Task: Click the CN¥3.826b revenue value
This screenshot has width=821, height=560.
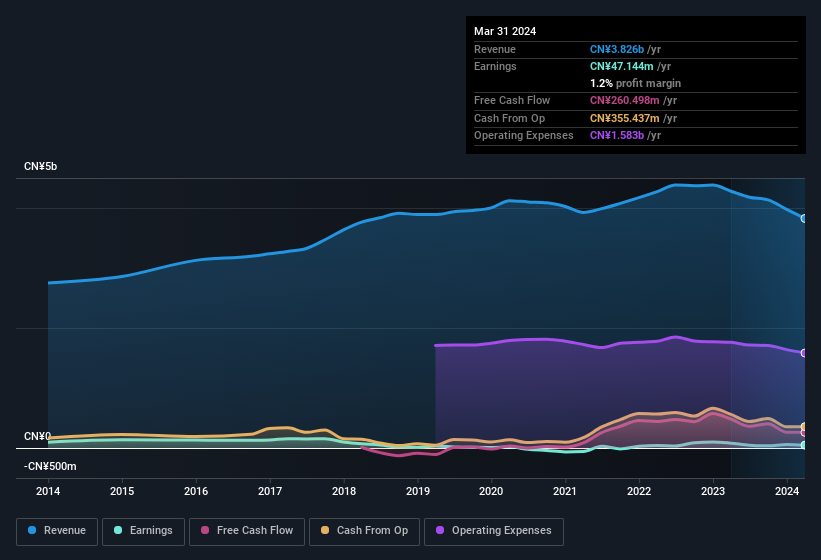Action: pos(617,49)
